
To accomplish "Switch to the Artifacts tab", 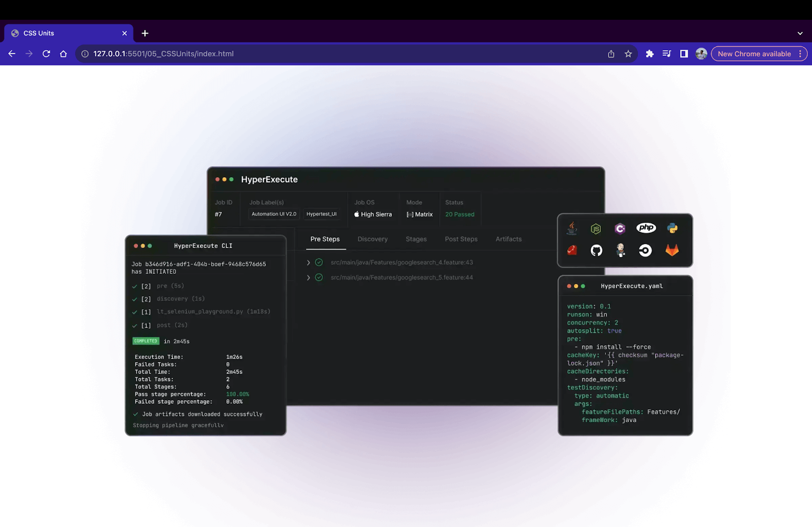I will pos(509,239).
